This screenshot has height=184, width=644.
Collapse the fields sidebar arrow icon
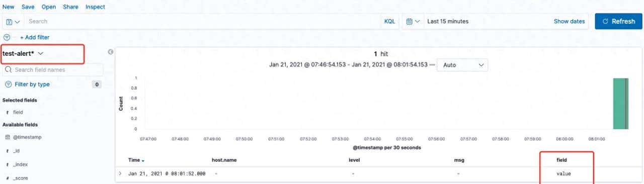(x=110, y=52)
